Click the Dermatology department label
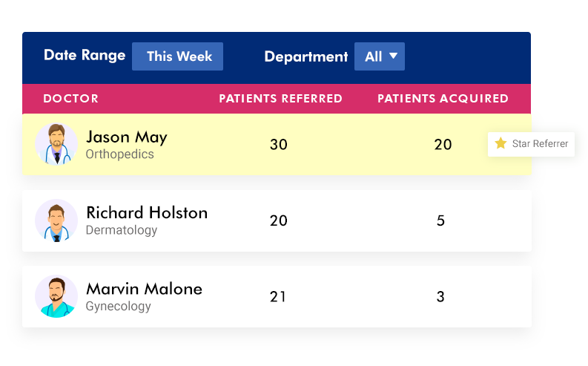The width and height of the screenshot is (588, 366). point(122,230)
